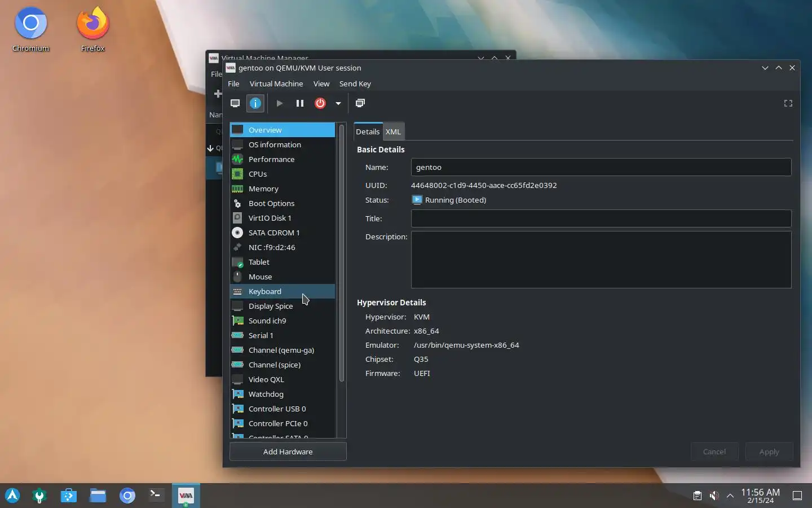Click the emulator path /usr/bin/qemu-system-x86_64
Image resolution: width=812 pixels, height=508 pixels.
(x=466, y=345)
